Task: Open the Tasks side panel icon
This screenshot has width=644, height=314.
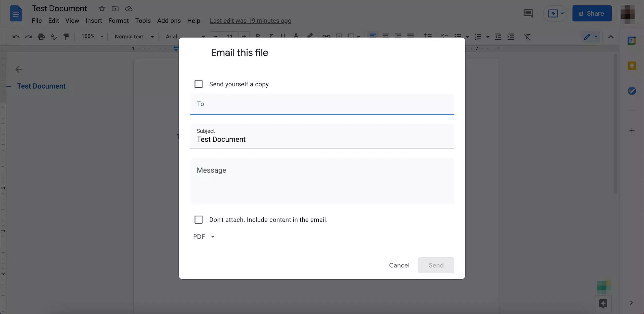Action: (632, 91)
